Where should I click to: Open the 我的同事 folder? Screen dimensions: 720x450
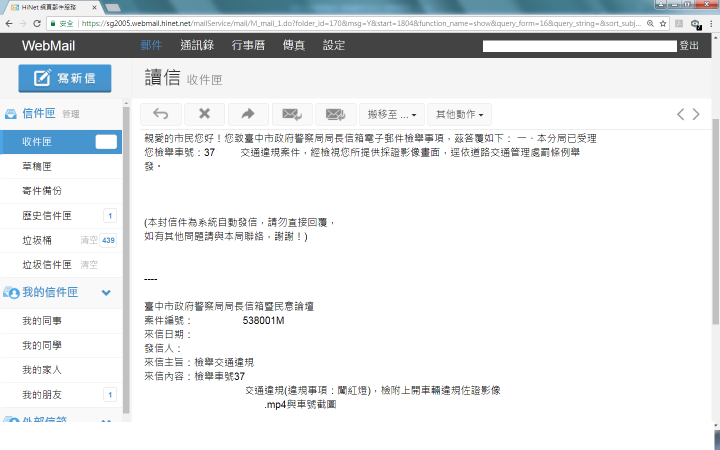tap(61, 321)
